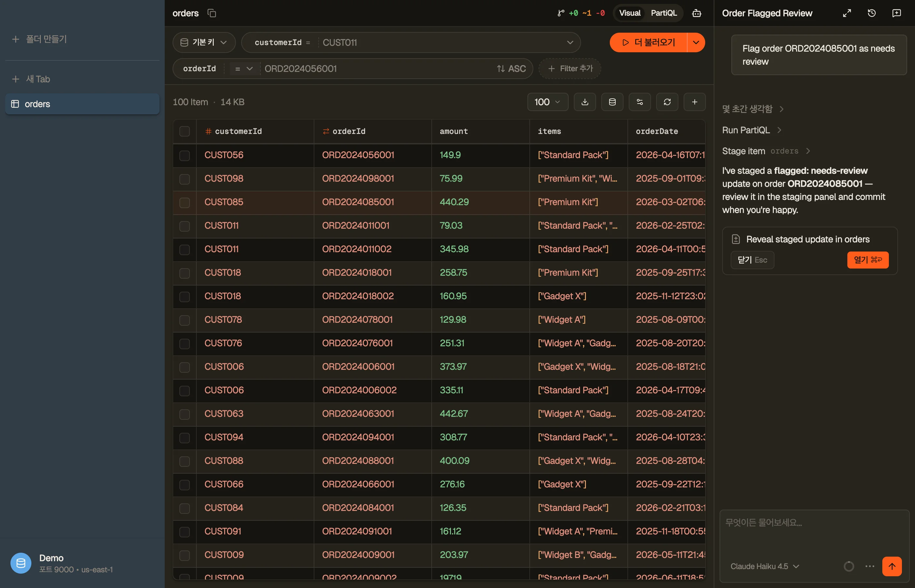Screen dimensions: 915x588
Task: Open the orders tab in sidebar
Action: pyautogui.click(x=82, y=104)
